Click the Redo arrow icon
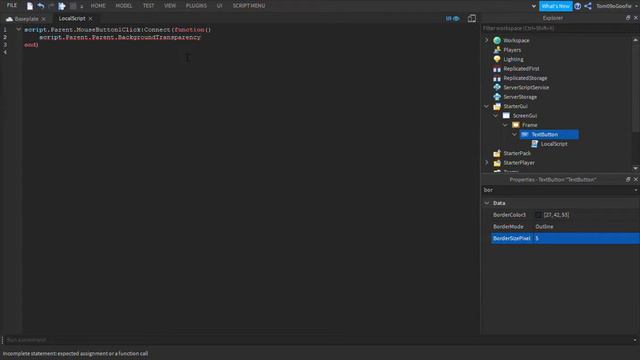 coord(51,6)
